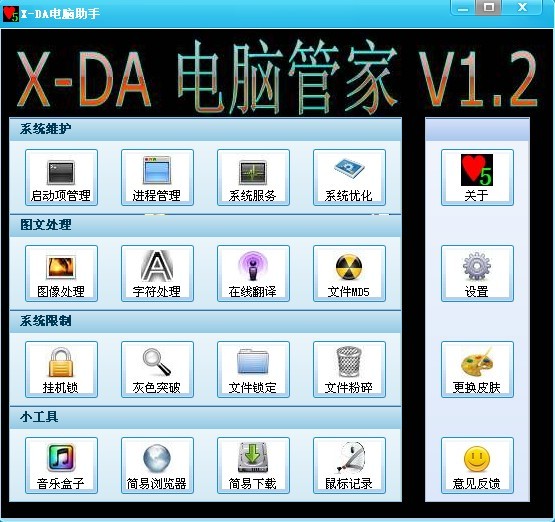Open 文件MD5 checksum tool

[349, 273]
